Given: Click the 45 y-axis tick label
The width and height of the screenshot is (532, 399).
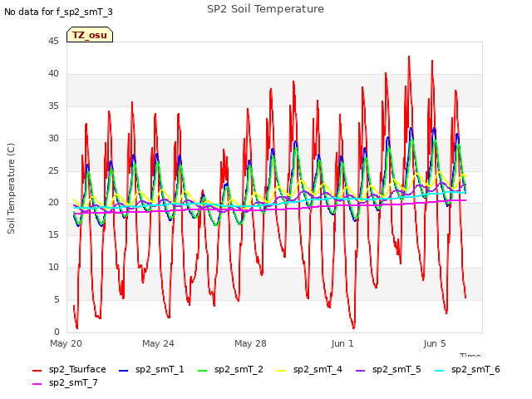Looking at the screenshot, I should pos(53,42).
